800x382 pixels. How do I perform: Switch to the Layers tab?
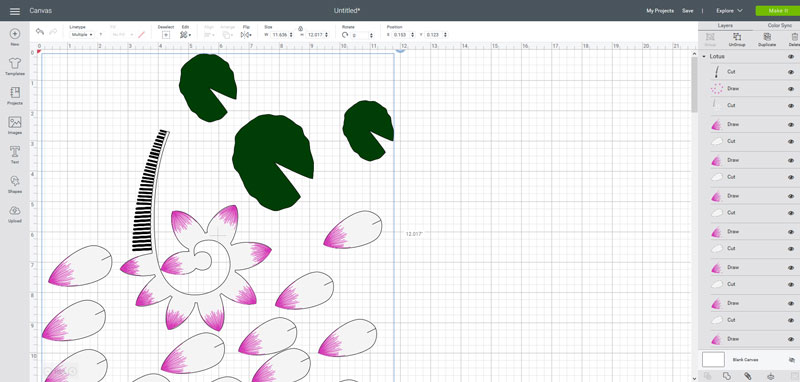(x=725, y=26)
